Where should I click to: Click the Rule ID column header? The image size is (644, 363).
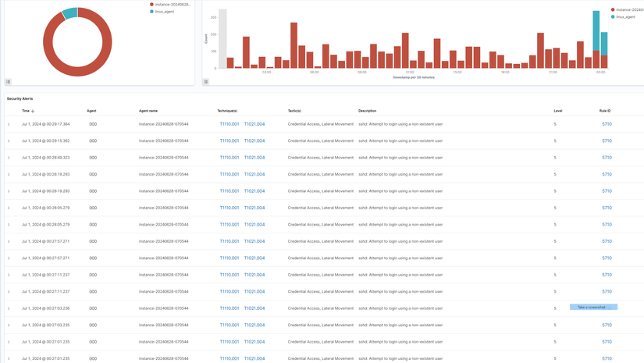[x=605, y=111]
